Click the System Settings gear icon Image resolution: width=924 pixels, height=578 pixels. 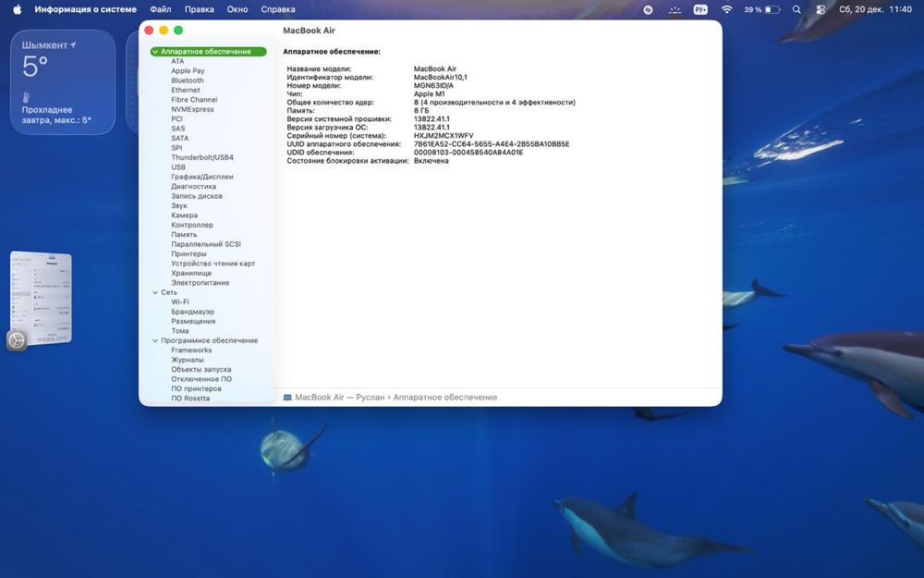click(x=17, y=340)
